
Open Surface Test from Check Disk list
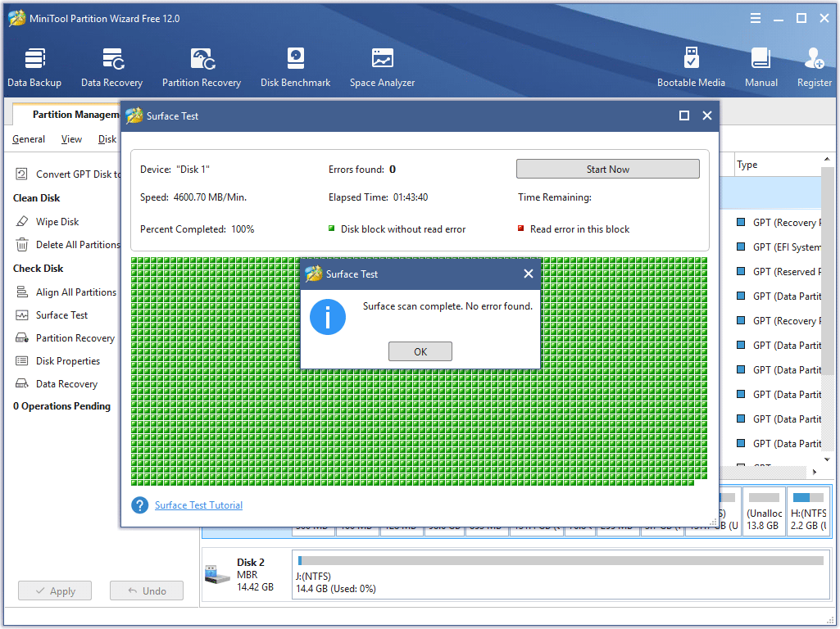[x=61, y=315]
